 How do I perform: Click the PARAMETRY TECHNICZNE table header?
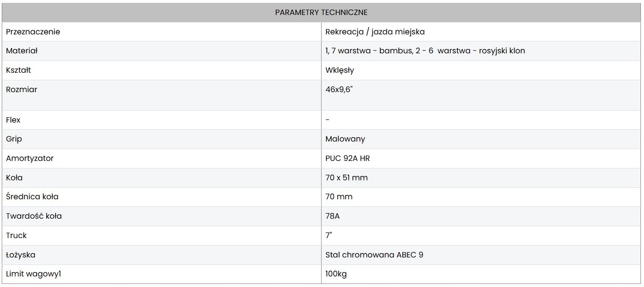tap(321, 12)
